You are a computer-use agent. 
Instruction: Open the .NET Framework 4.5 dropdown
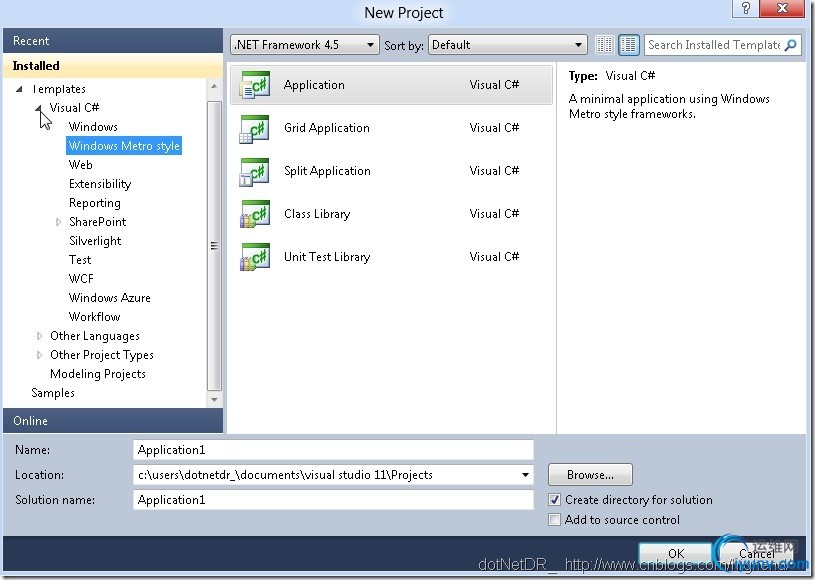[x=304, y=45]
